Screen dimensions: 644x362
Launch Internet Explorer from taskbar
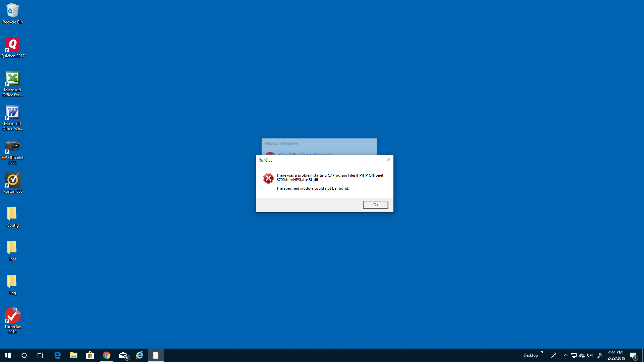coord(140,355)
